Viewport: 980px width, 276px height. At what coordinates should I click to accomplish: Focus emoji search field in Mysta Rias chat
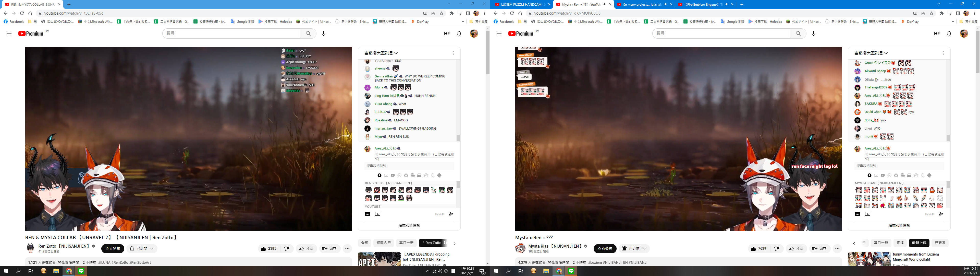coord(899,166)
